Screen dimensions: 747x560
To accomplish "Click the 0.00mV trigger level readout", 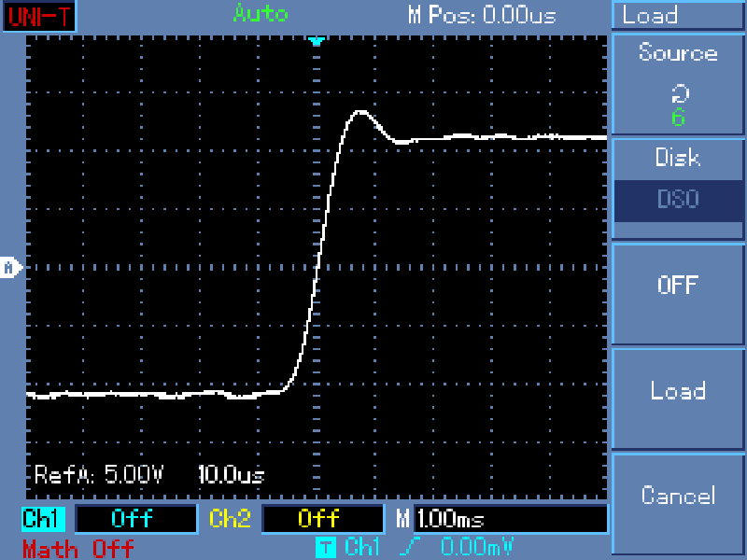I will pyautogui.click(x=477, y=547).
